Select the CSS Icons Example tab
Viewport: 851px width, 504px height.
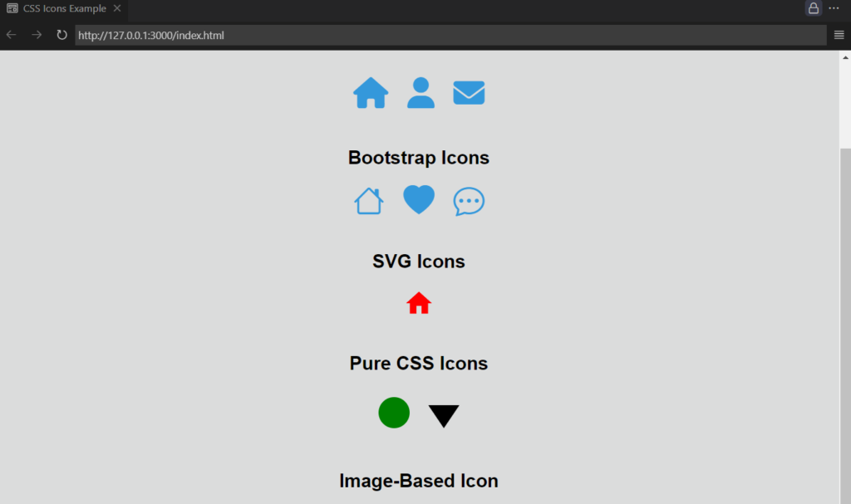click(x=63, y=8)
